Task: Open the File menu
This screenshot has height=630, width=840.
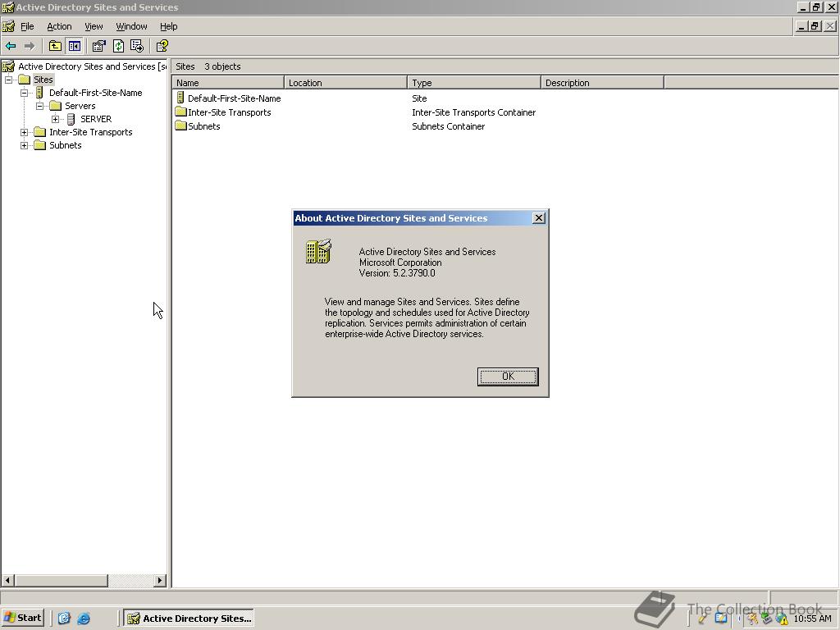Action: point(27,26)
